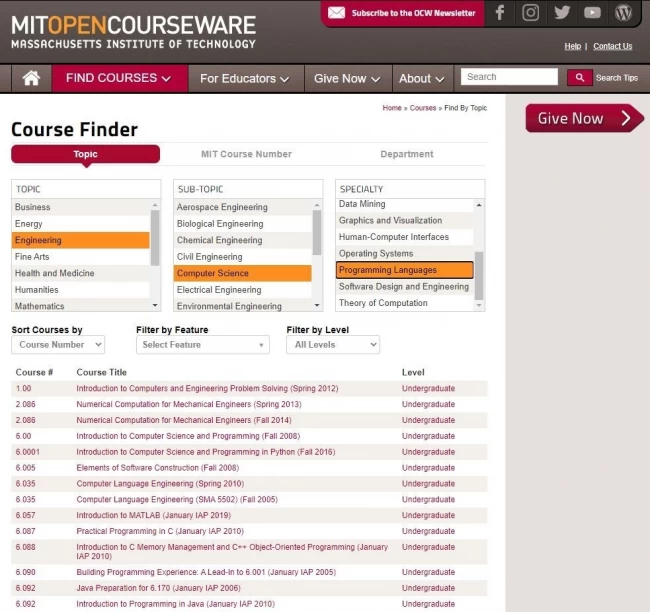Image resolution: width=650 pixels, height=612 pixels.
Task: Open the Find Courses dropdown menu
Action: point(119,78)
